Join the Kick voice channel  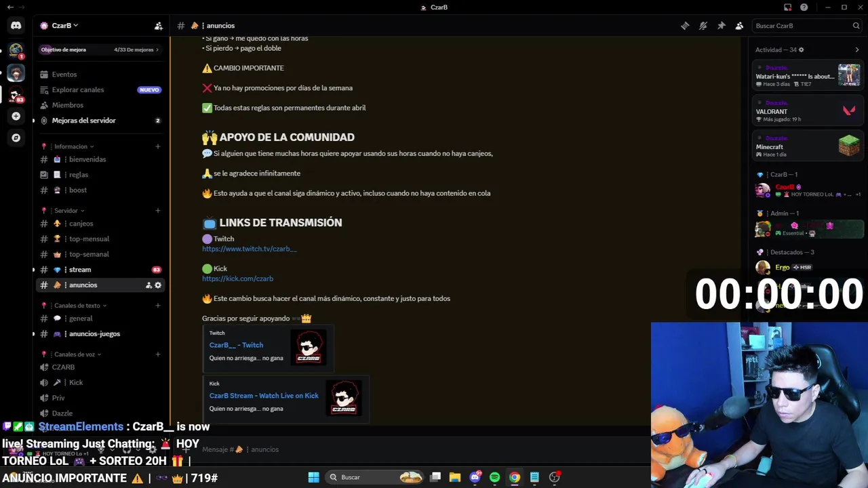pyautogui.click(x=100, y=383)
